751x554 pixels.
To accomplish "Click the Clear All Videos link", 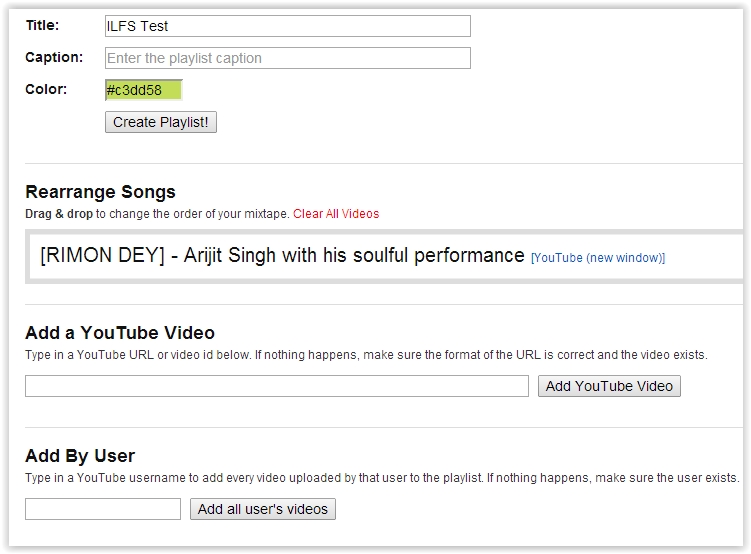I will [x=336, y=214].
